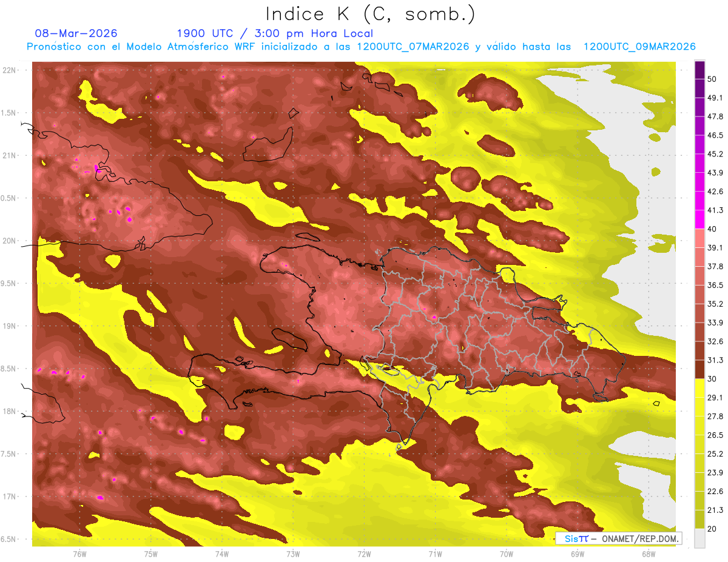
Task: Click the "75W" longitude label
Action: (150, 554)
